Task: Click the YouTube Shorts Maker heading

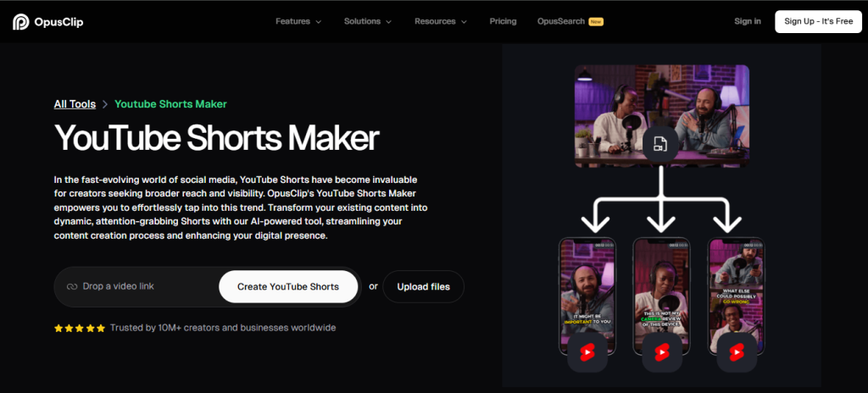Action: click(x=216, y=138)
